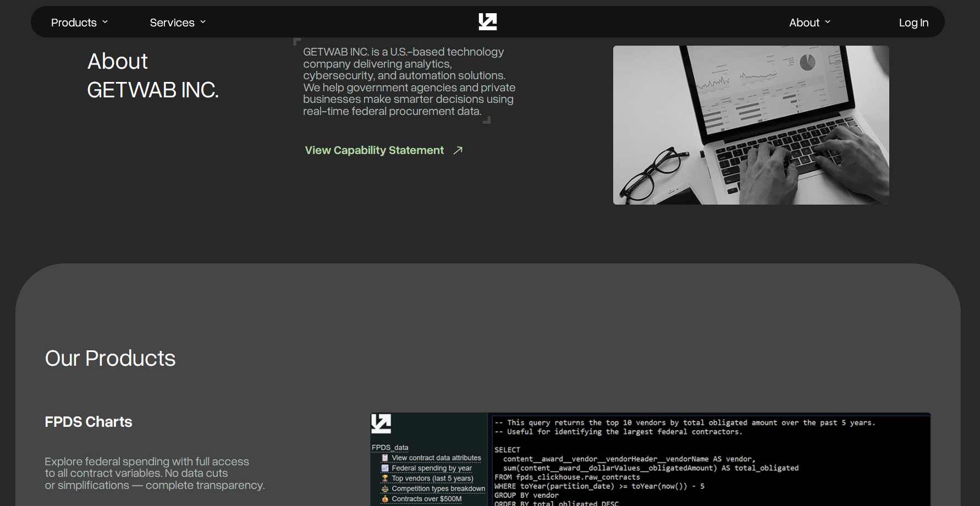
Task: Open the Services navigation menu
Action: click(x=178, y=23)
